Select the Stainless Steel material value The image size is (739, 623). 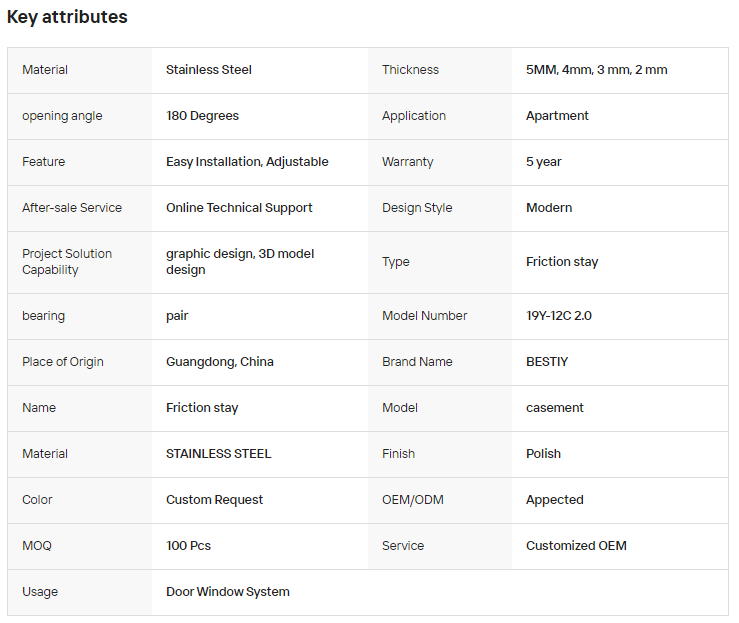[x=209, y=70]
